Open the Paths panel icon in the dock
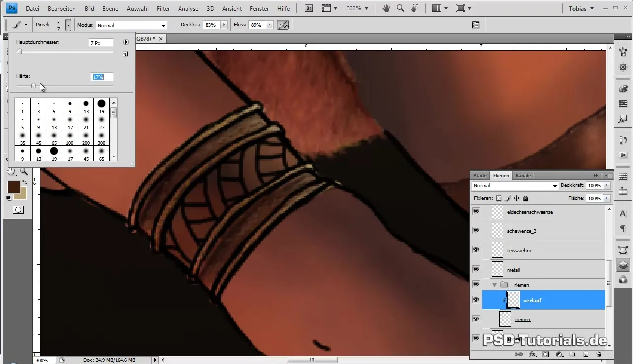This screenshot has height=364, width=633. click(623, 250)
